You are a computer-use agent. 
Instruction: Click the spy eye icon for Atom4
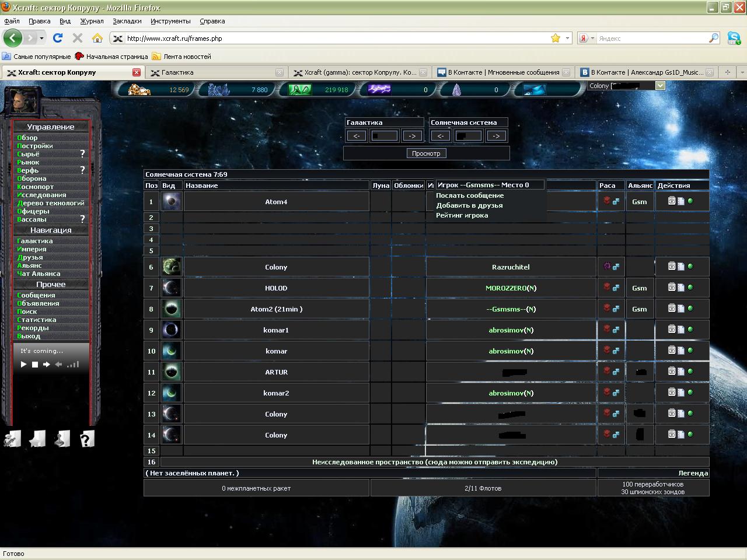[x=672, y=201]
